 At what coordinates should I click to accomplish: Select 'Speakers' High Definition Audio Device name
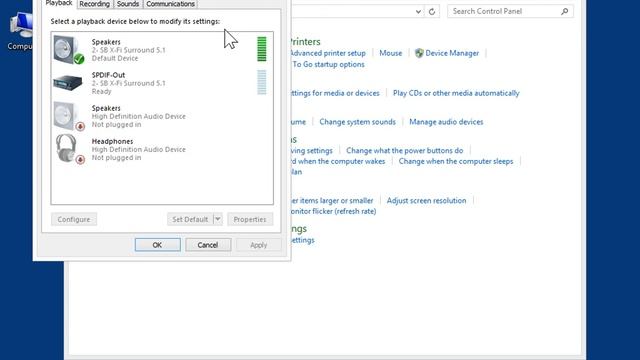pyautogui.click(x=106, y=108)
